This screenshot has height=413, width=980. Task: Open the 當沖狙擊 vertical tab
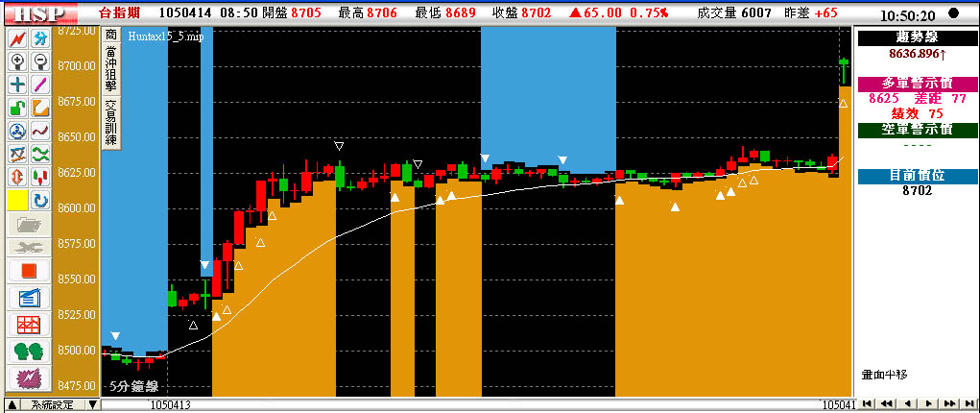110,69
